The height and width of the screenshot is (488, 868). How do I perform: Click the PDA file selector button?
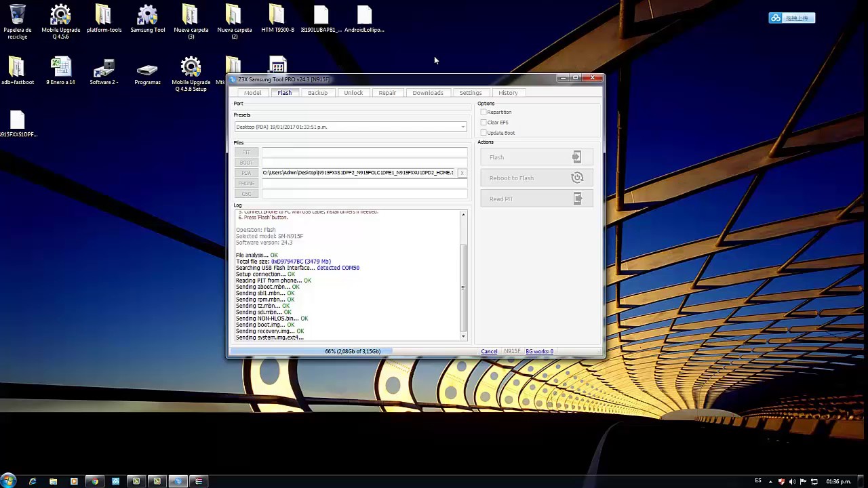click(246, 173)
